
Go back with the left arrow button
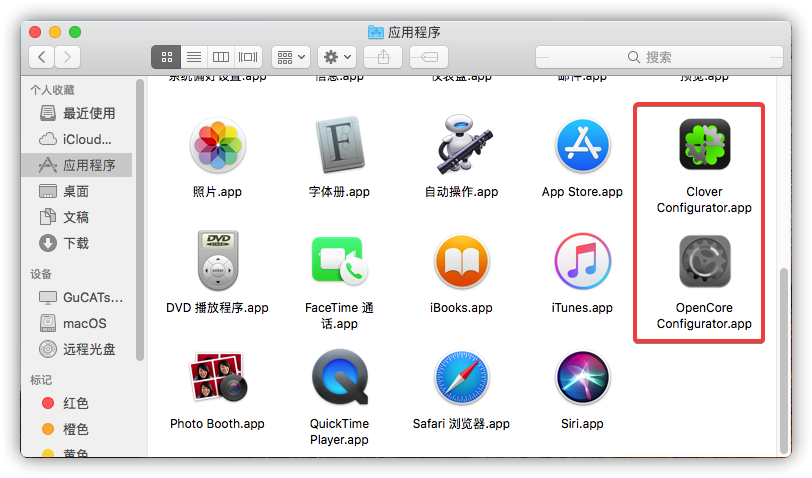pyautogui.click(x=42, y=56)
